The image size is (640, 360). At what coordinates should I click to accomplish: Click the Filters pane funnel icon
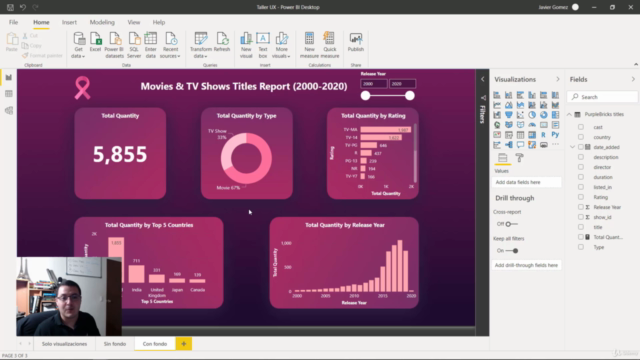483,98
